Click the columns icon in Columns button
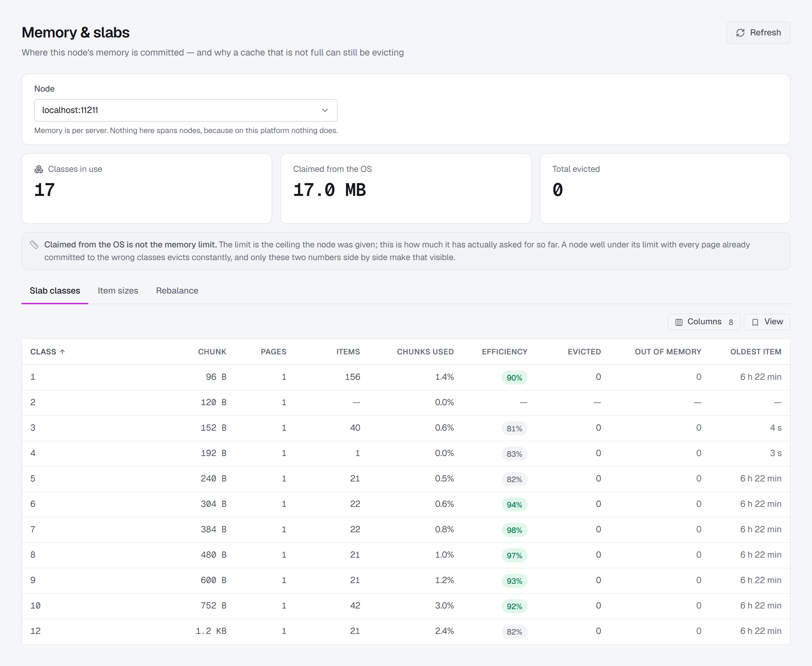812x666 pixels. point(679,322)
